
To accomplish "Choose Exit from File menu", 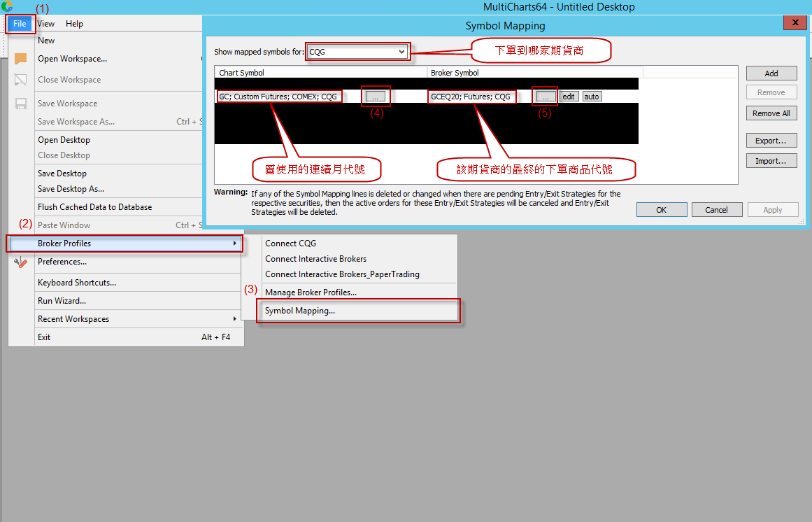I will tap(44, 337).
